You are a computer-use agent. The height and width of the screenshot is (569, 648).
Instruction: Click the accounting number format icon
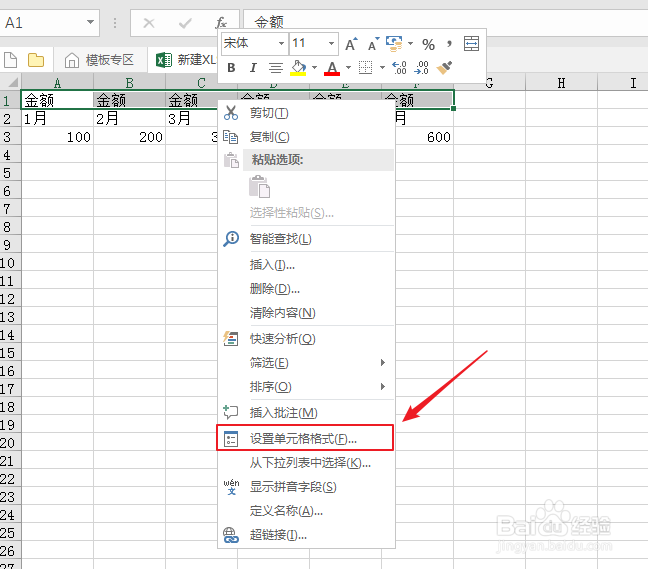[x=394, y=44]
